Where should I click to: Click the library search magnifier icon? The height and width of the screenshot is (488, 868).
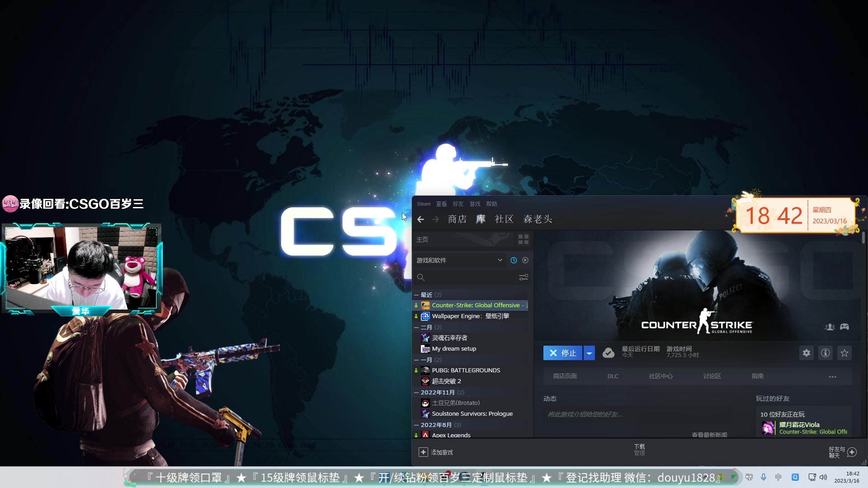point(420,277)
